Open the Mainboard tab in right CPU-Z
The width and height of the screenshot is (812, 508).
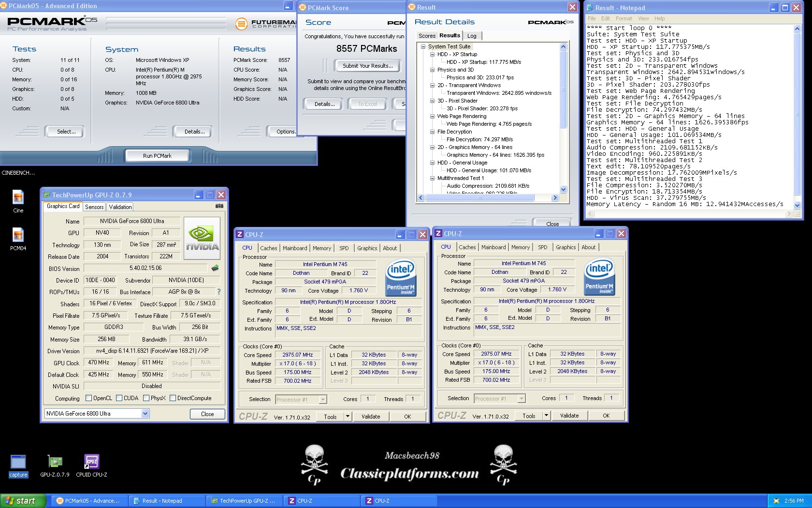point(493,247)
